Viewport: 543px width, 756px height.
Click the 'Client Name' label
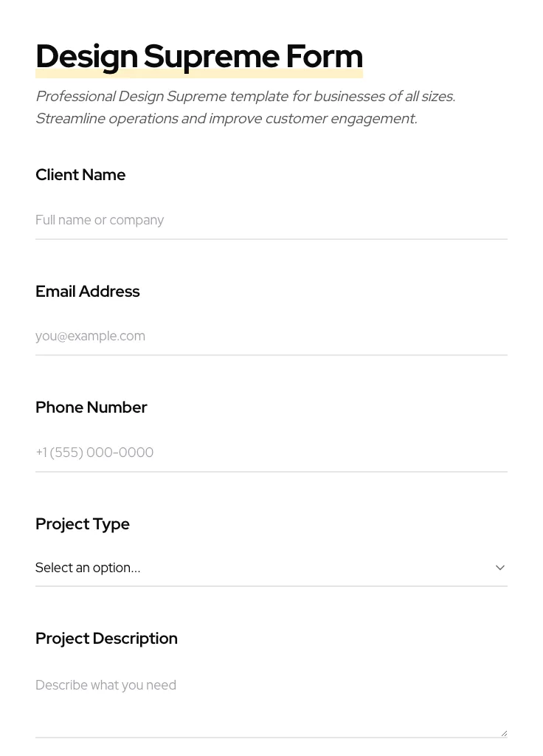tap(80, 175)
